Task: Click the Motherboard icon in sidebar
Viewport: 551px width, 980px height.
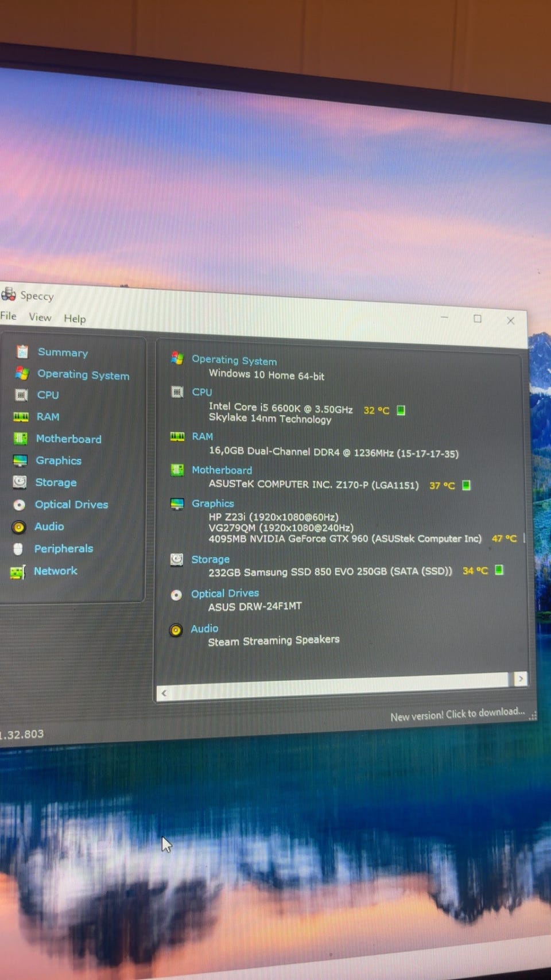Action: tap(21, 438)
